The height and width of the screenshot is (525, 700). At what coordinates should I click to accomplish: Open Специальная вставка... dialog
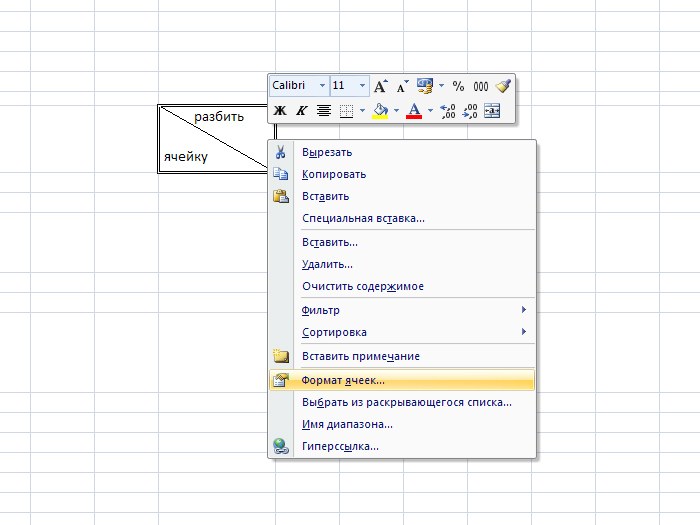coord(402,218)
